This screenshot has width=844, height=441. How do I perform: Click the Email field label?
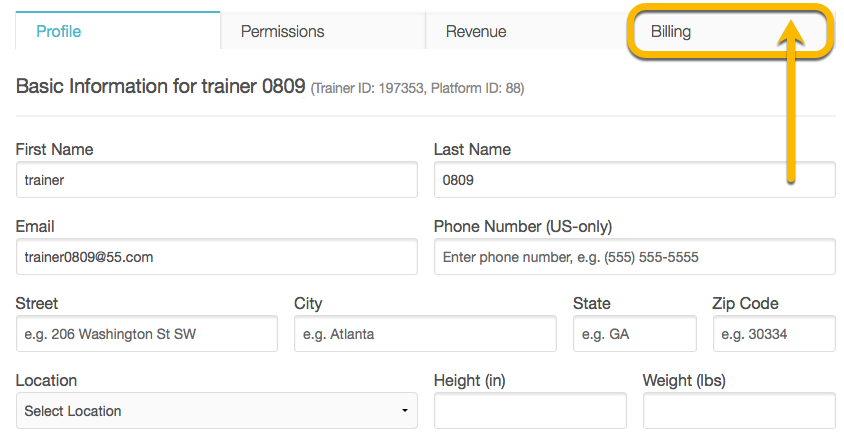pos(35,227)
